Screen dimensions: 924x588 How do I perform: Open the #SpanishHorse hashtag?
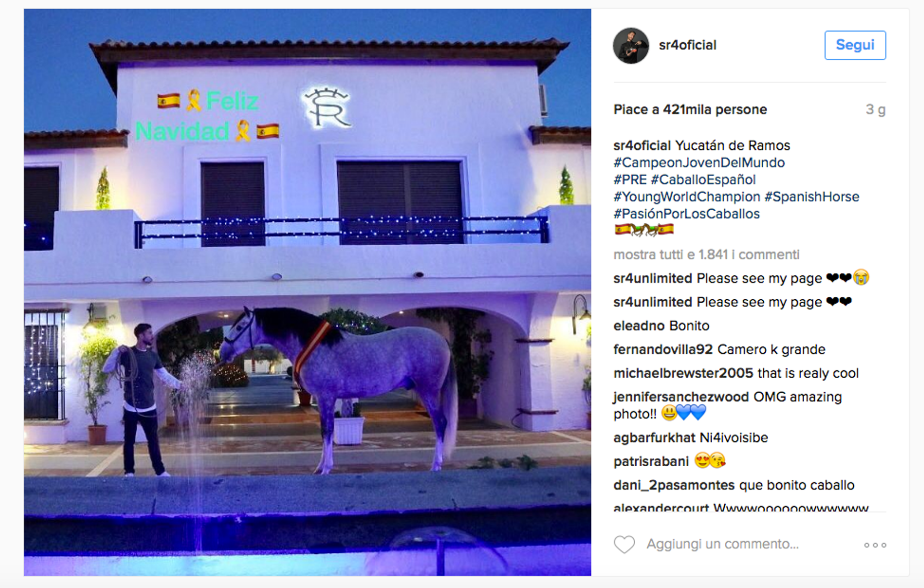click(x=811, y=197)
